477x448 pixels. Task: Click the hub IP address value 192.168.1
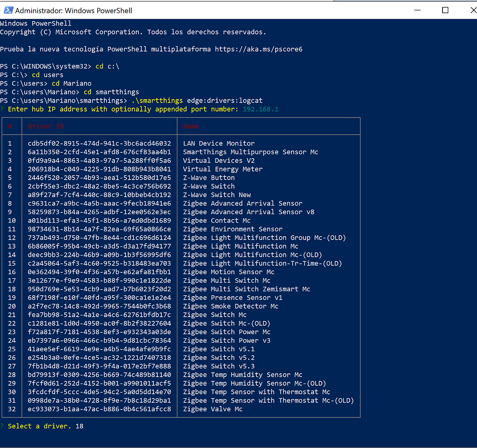(260, 109)
